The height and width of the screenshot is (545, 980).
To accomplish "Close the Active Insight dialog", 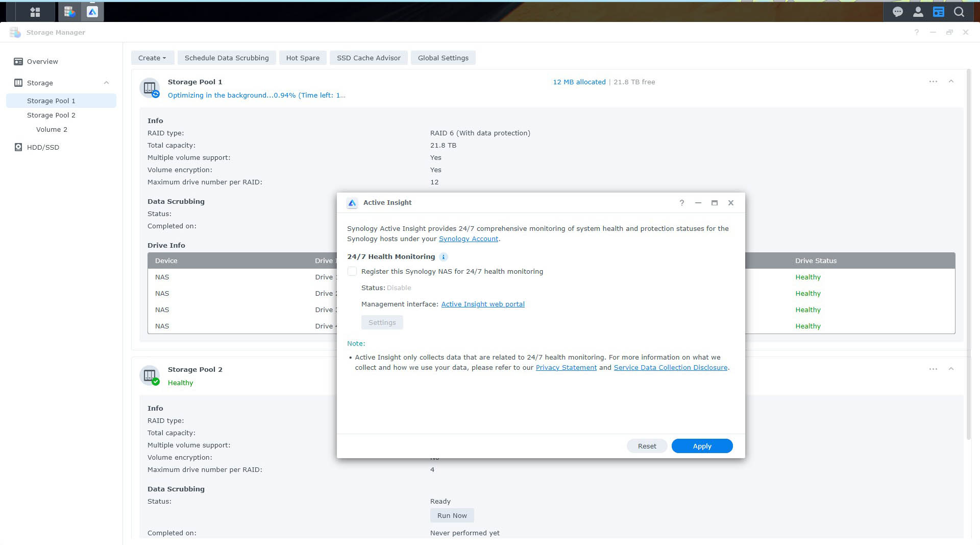I will 731,203.
